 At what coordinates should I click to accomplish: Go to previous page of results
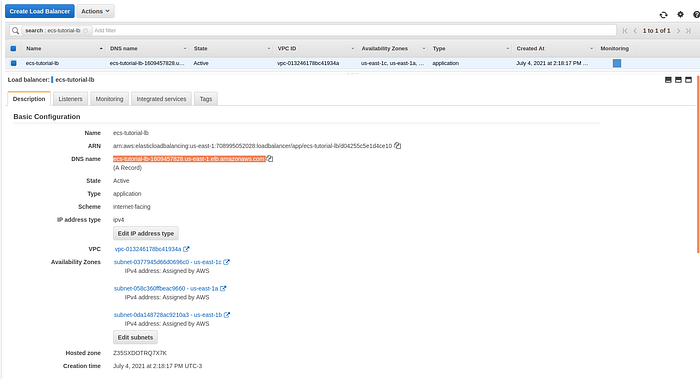635,31
